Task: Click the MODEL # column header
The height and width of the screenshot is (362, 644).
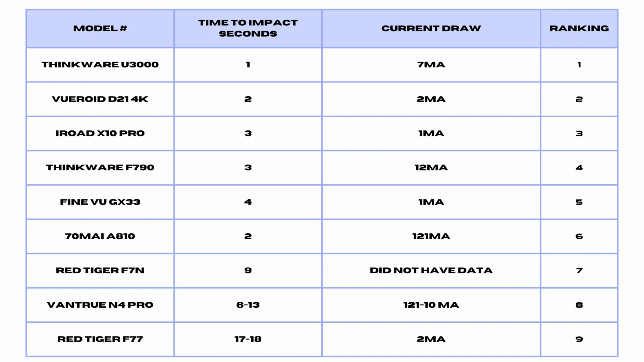Action: (100, 28)
